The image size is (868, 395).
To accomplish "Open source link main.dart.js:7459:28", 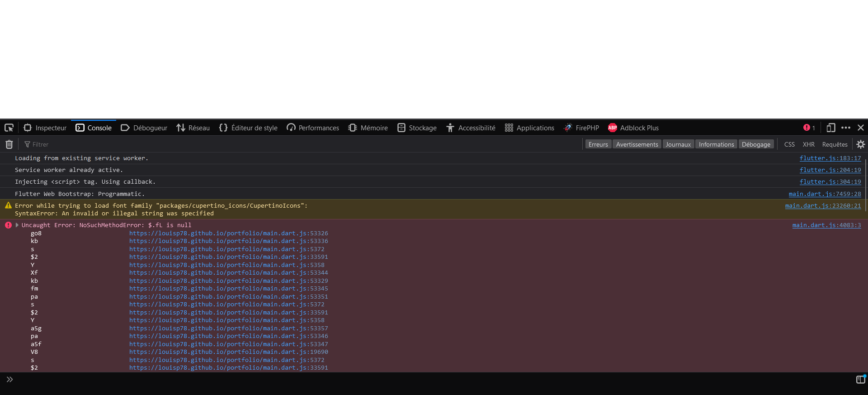I will pyautogui.click(x=825, y=194).
